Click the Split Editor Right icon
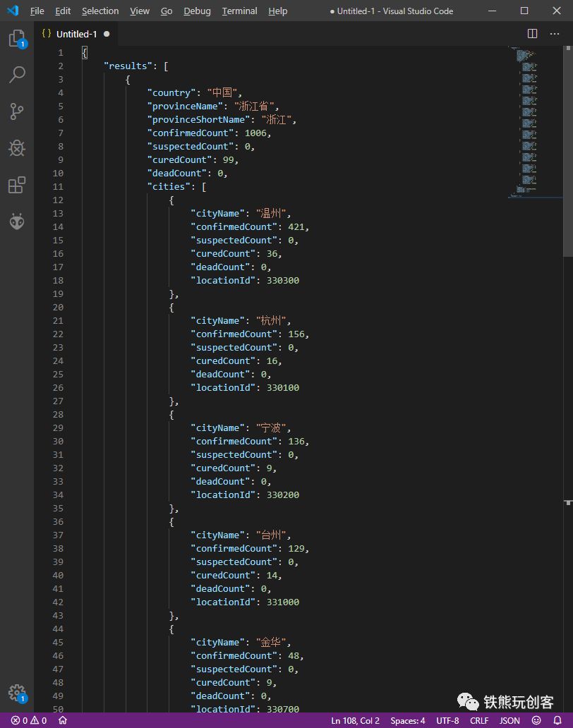This screenshot has height=728, width=573. pos(533,34)
